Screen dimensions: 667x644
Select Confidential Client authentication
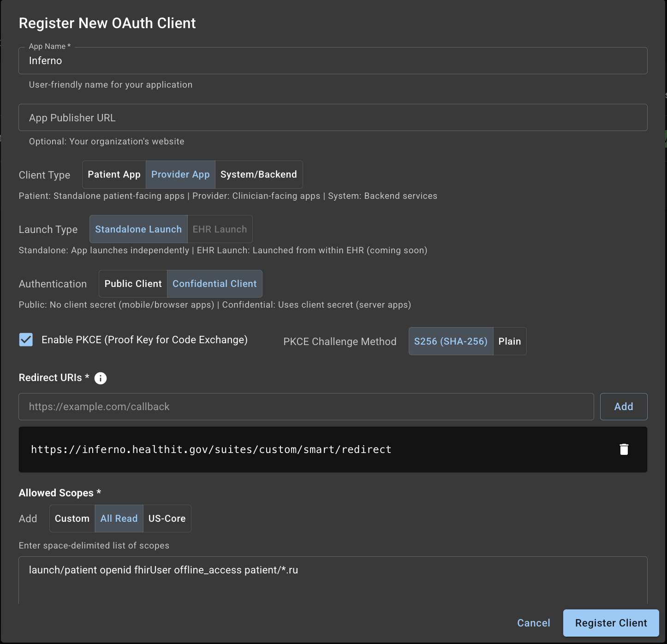pyautogui.click(x=214, y=284)
